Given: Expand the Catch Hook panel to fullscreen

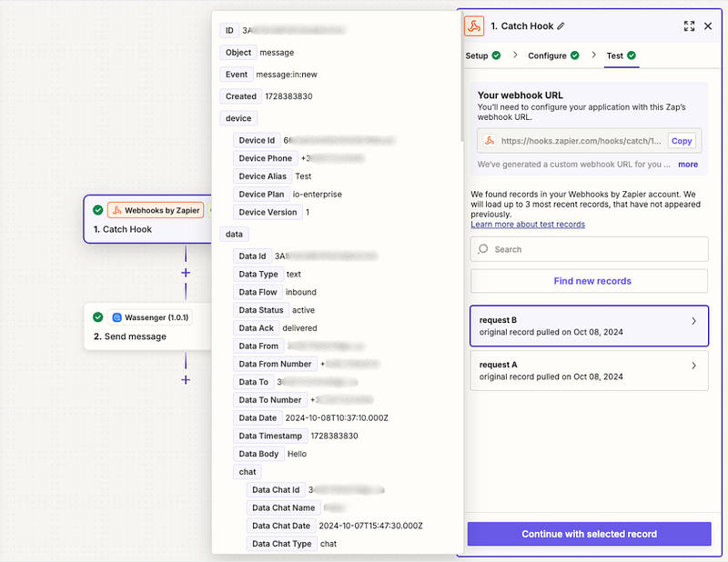Looking at the screenshot, I should 689,26.
